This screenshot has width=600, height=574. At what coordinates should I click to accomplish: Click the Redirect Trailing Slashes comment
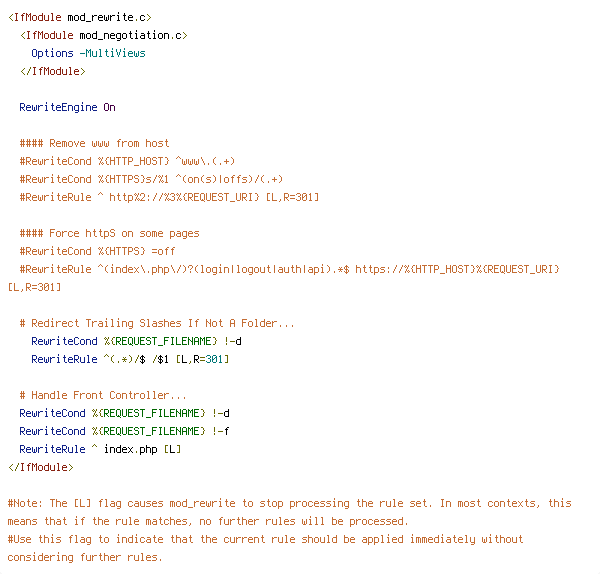157,323
